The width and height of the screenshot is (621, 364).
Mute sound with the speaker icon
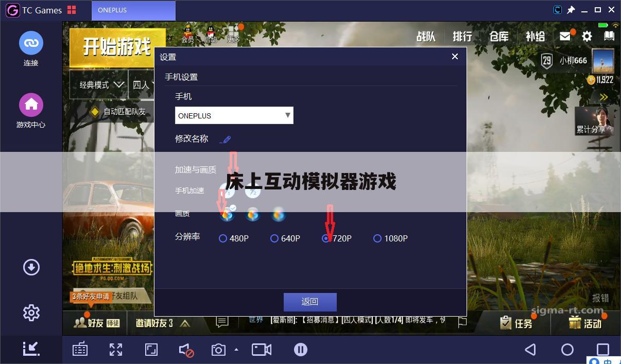point(186,350)
